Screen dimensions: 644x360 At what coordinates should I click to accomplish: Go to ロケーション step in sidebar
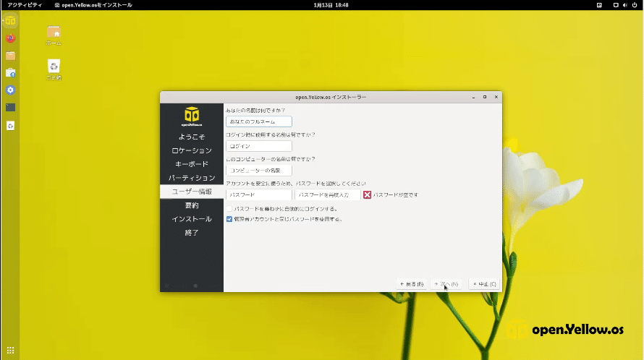click(192, 150)
